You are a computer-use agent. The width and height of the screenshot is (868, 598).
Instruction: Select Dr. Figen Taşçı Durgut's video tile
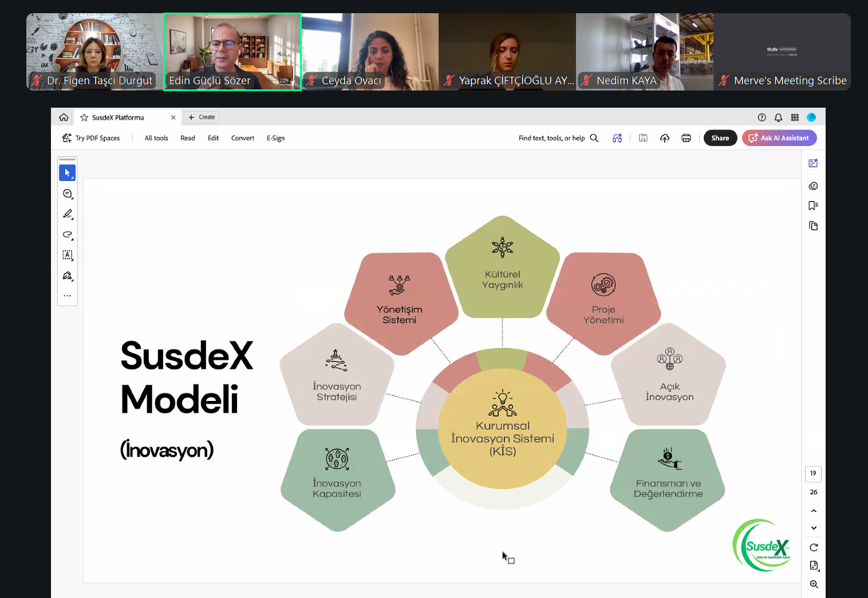coord(95,52)
